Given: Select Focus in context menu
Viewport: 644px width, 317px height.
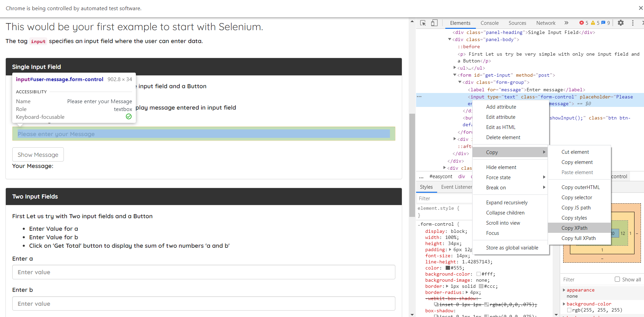Looking at the screenshot, I should [x=510, y=233].
